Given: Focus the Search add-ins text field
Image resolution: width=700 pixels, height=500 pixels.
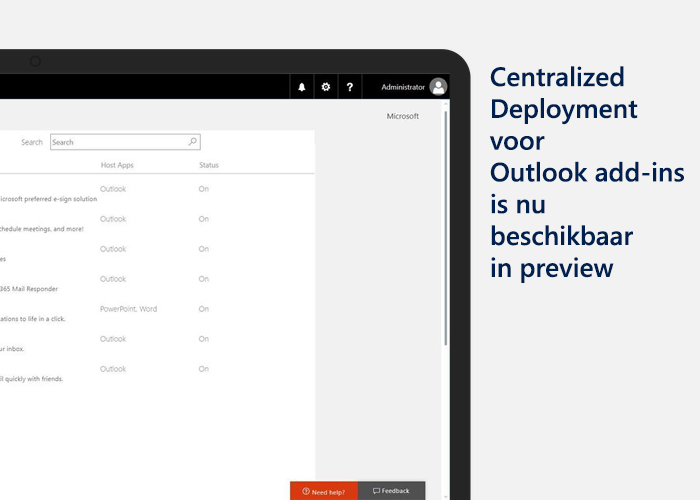Looking at the screenshot, I should coord(118,142).
